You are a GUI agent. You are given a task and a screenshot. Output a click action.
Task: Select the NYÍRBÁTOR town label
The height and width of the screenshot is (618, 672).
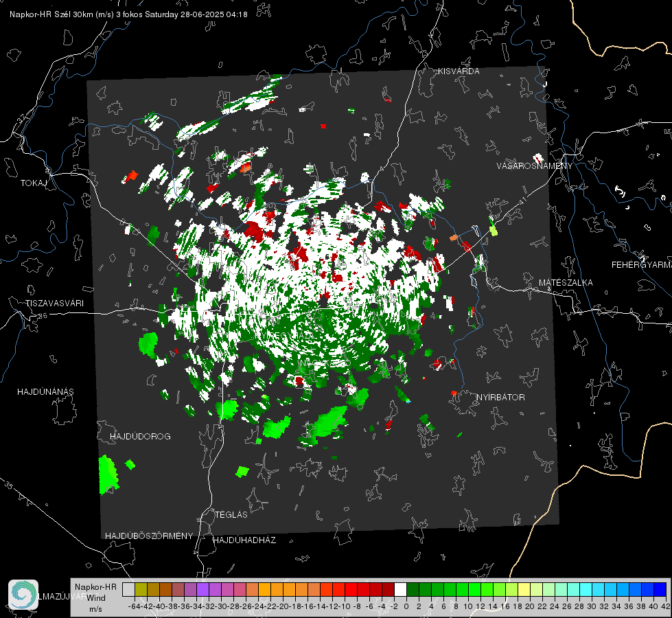point(500,398)
